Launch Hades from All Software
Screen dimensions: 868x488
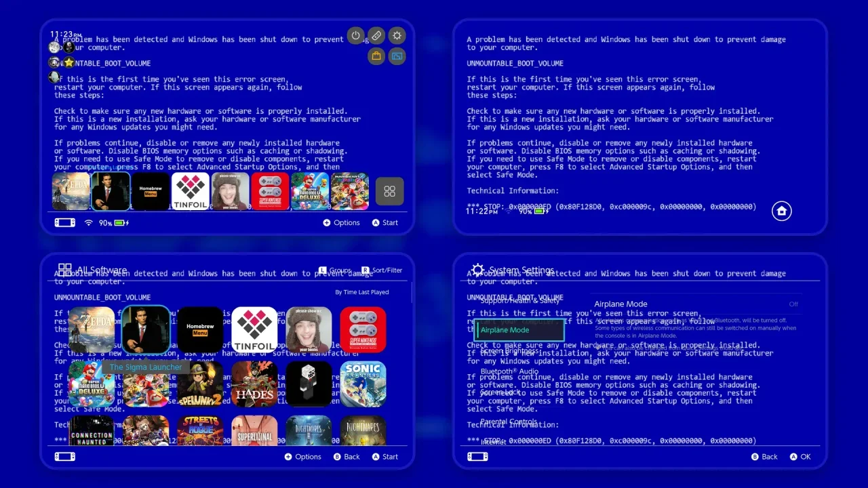(254, 384)
